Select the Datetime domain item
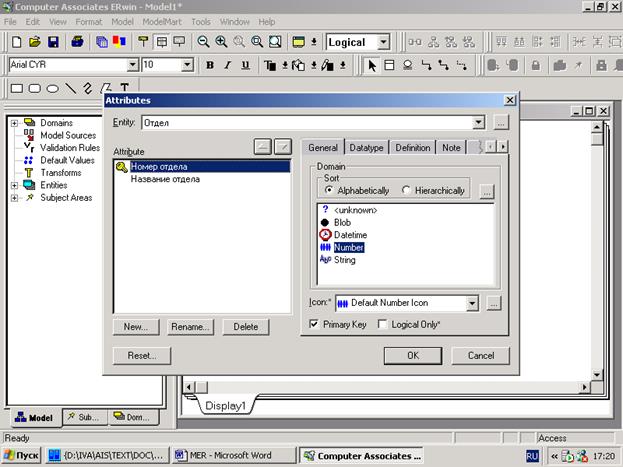623x467 pixels. pos(350,234)
